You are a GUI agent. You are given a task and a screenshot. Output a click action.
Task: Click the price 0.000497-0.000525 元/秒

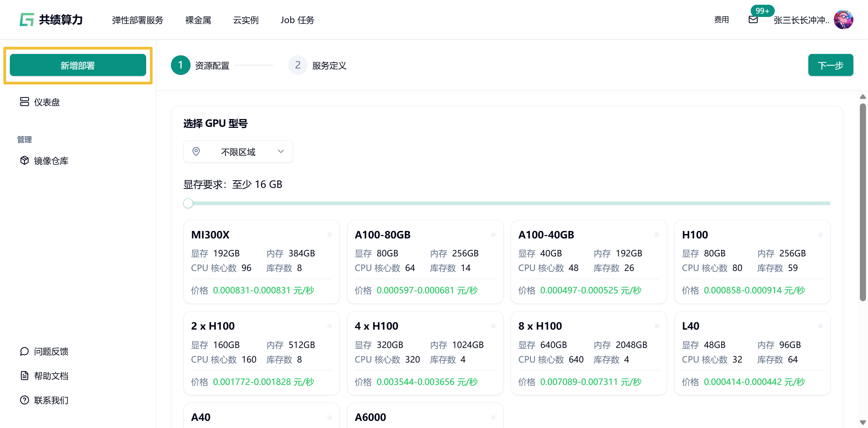click(x=591, y=290)
